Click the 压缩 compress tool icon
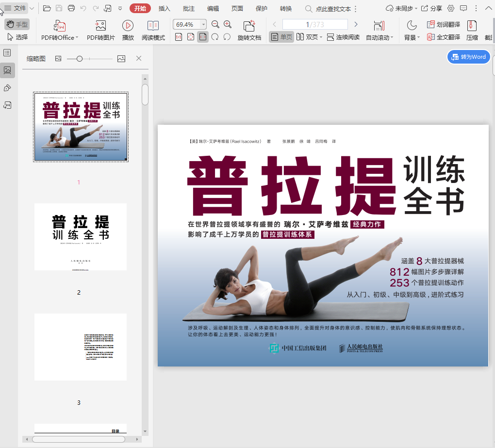 472,26
